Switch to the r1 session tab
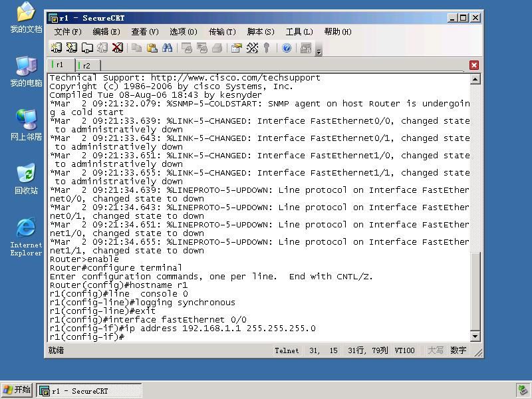This screenshot has height=399, width=532. (x=62, y=65)
